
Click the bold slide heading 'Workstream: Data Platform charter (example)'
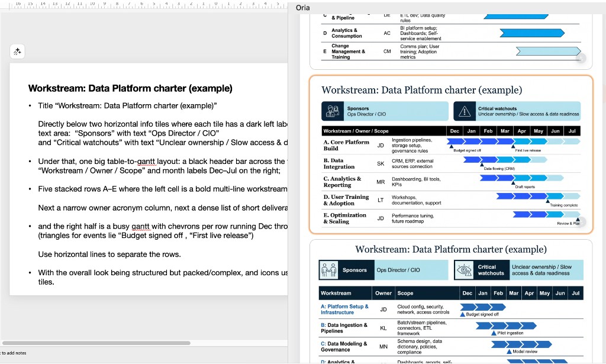[x=130, y=89]
